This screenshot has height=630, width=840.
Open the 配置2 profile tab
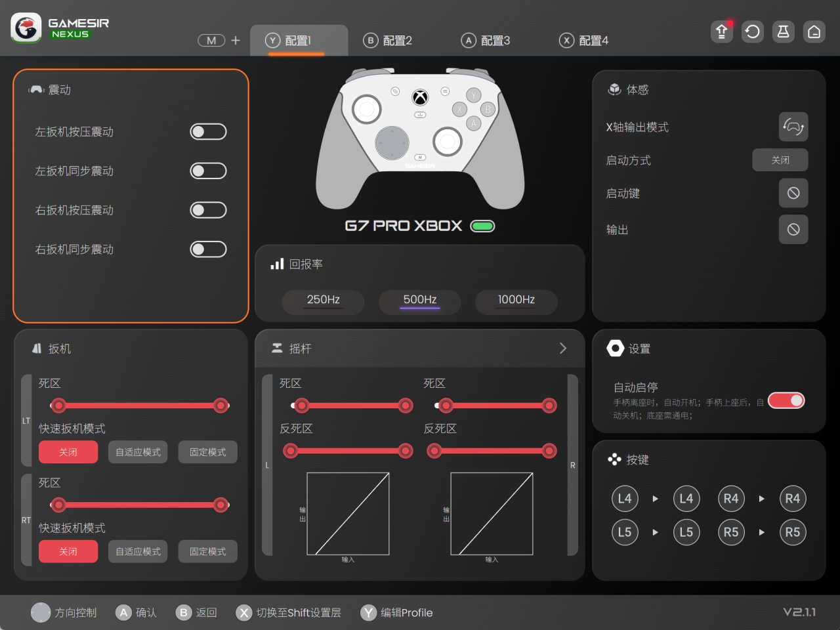coord(388,41)
